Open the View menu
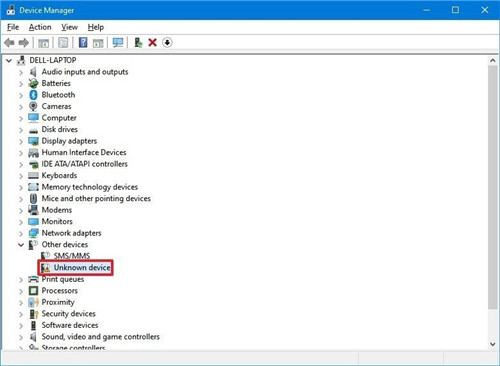Screen dimensions: 500x366 pos(69,27)
